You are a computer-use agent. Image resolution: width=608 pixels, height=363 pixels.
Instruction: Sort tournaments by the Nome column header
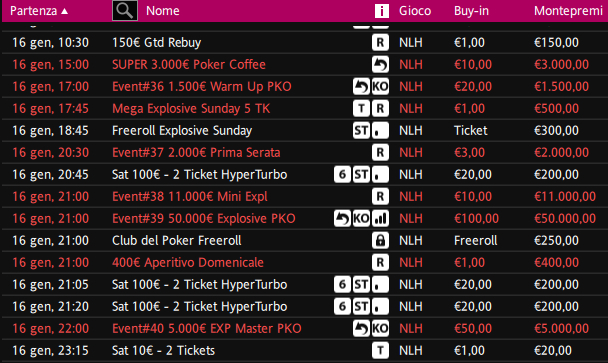tap(162, 11)
